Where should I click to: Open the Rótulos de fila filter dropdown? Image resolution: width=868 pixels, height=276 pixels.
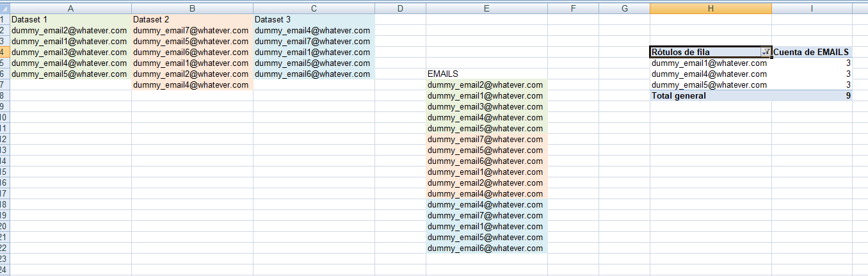pyautogui.click(x=766, y=52)
